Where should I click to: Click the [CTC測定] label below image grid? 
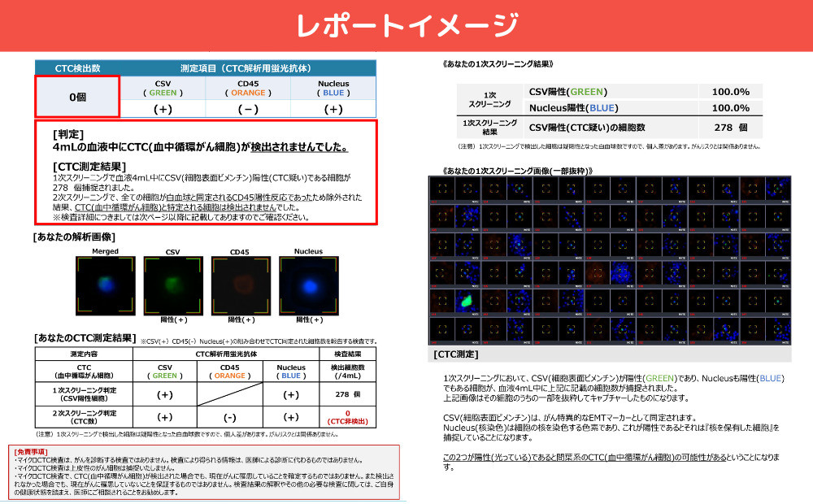point(455,354)
